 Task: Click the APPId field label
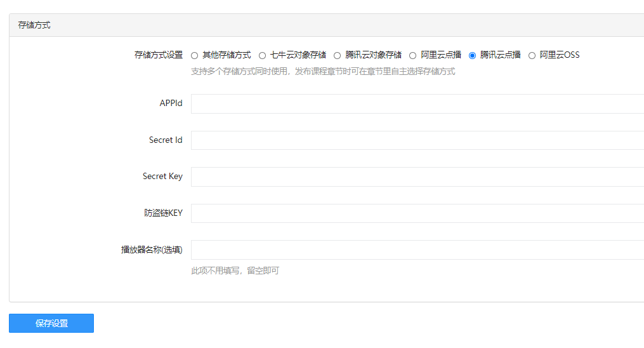coord(171,103)
